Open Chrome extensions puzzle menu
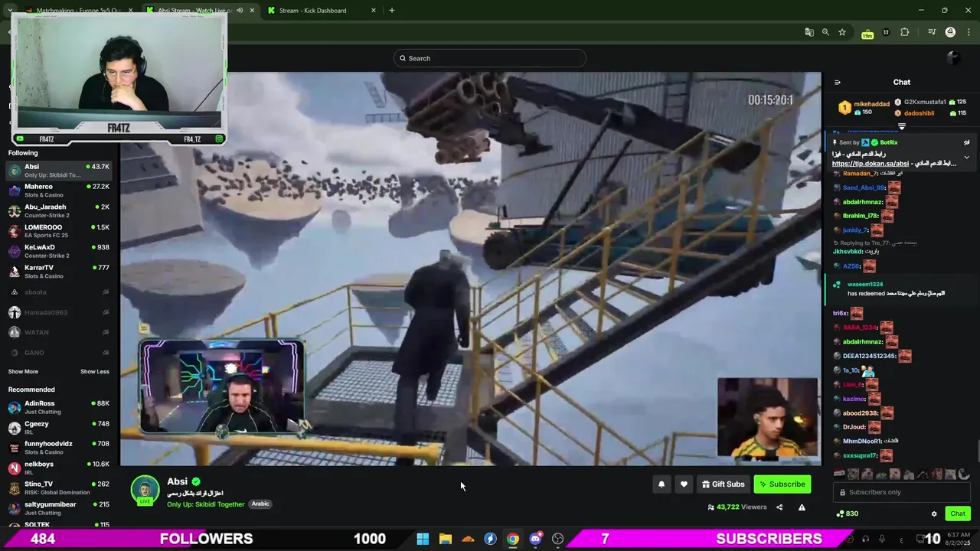This screenshot has height=551, width=980. click(905, 32)
